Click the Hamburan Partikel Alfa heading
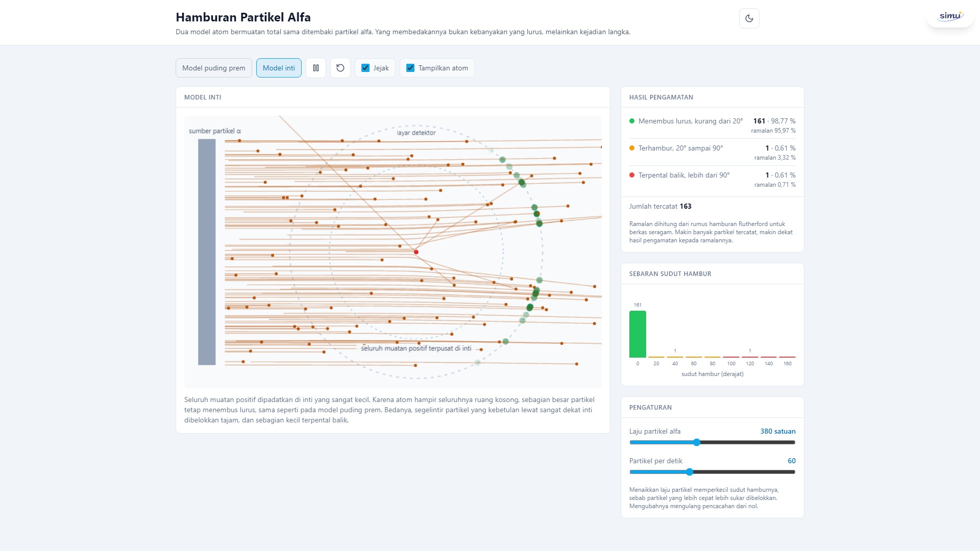Screen dimensions: 980x551 (243, 17)
